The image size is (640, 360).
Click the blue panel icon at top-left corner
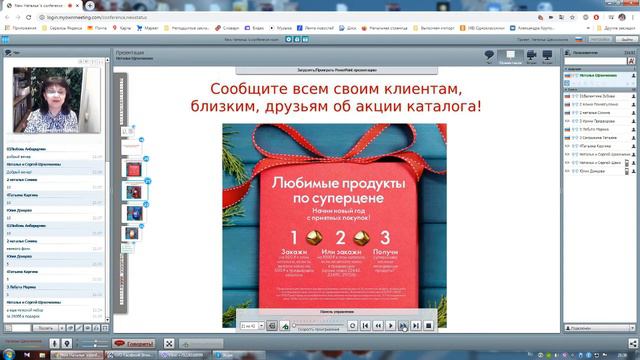click(x=5, y=39)
